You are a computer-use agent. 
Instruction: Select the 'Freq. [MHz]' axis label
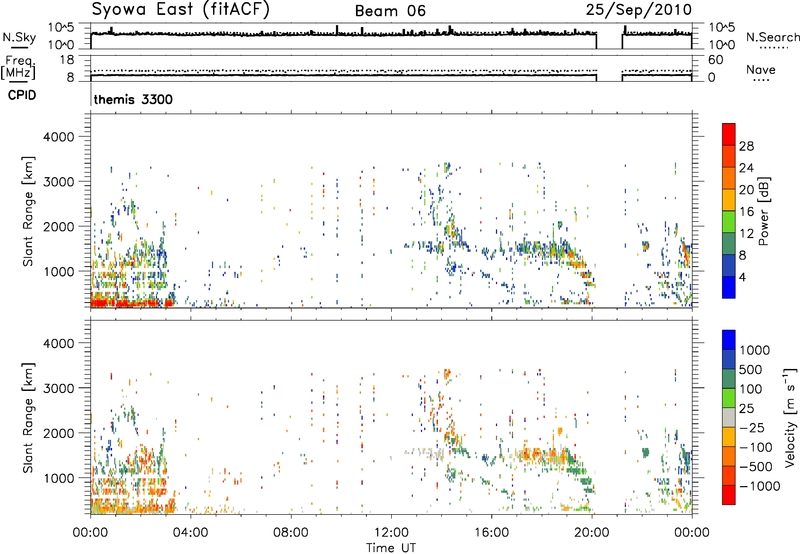click(x=18, y=68)
